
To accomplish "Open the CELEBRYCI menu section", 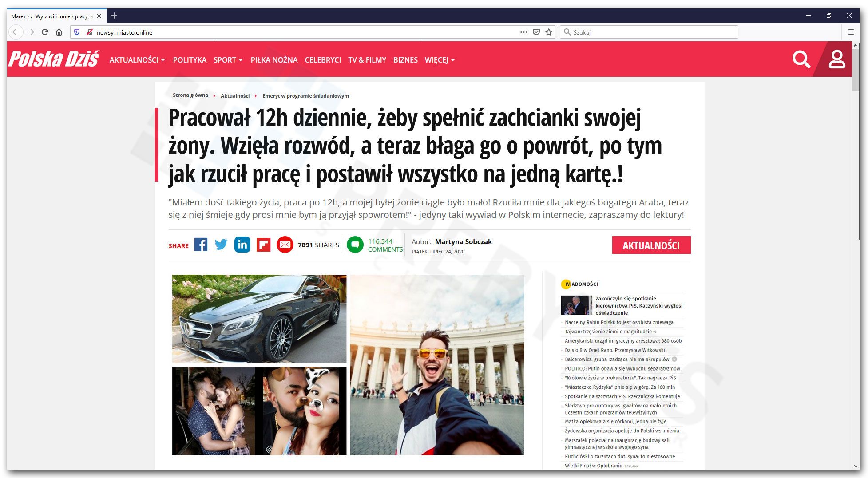I will coord(323,60).
